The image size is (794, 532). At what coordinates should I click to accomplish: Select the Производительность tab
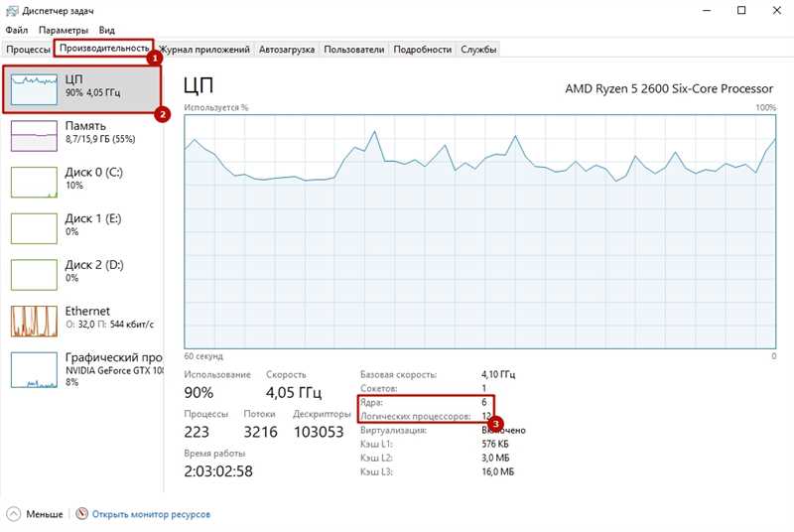coord(104,48)
